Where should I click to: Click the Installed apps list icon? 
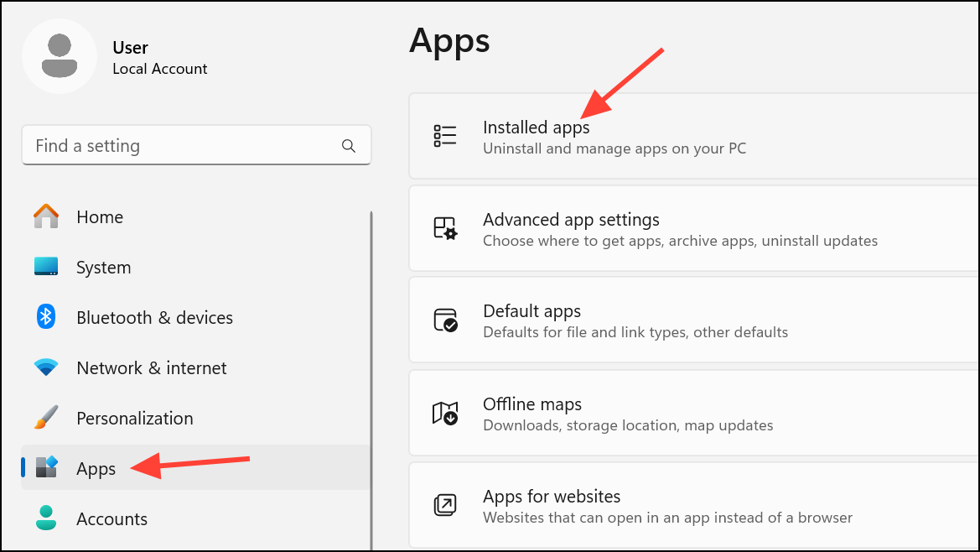[x=445, y=136]
